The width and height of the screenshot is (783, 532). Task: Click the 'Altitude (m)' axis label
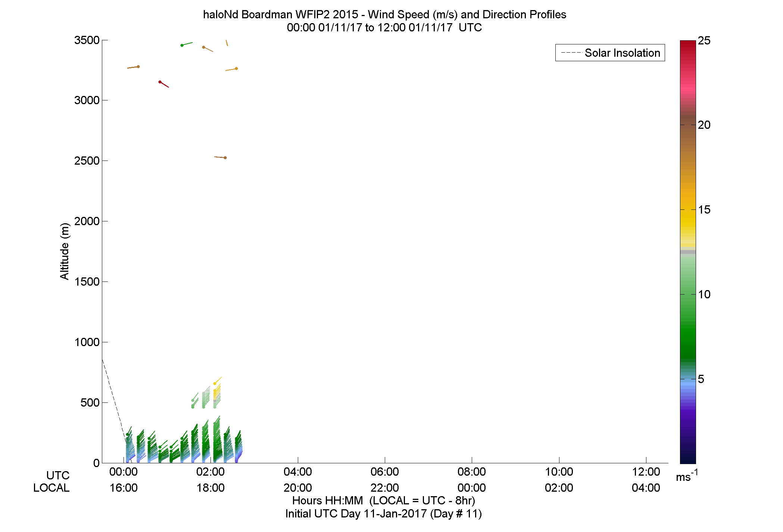pyautogui.click(x=65, y=251)
